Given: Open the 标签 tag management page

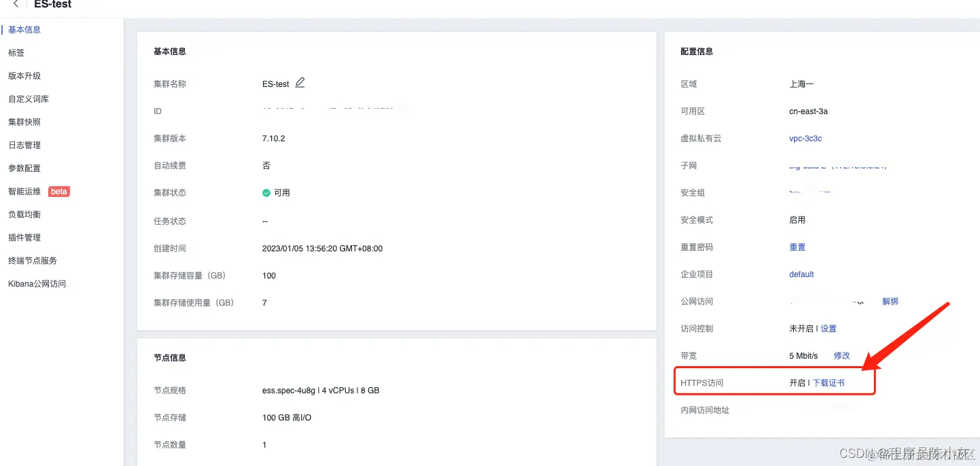Looking at the screenshot, I should [16, 52].
